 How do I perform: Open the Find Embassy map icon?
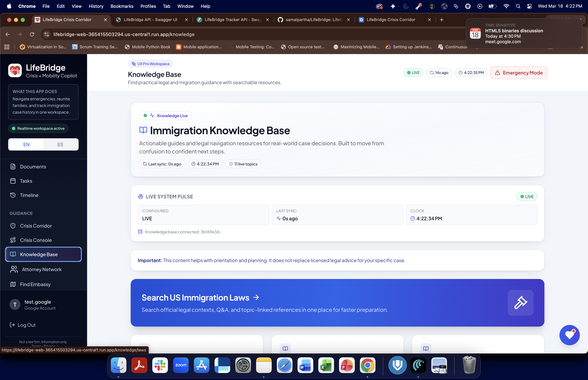click(x=13, y=284)
